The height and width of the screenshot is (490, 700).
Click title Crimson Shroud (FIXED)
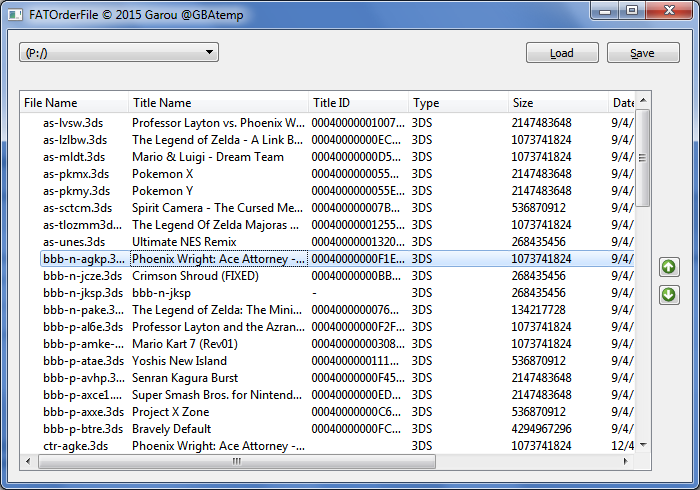click(195, 276)
